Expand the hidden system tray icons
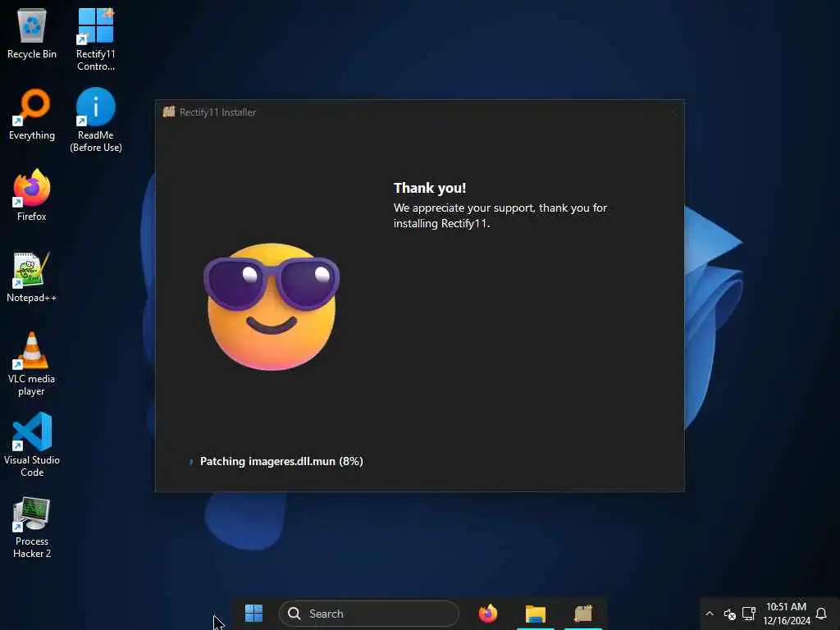840x630 pixels. coord(710,614)
